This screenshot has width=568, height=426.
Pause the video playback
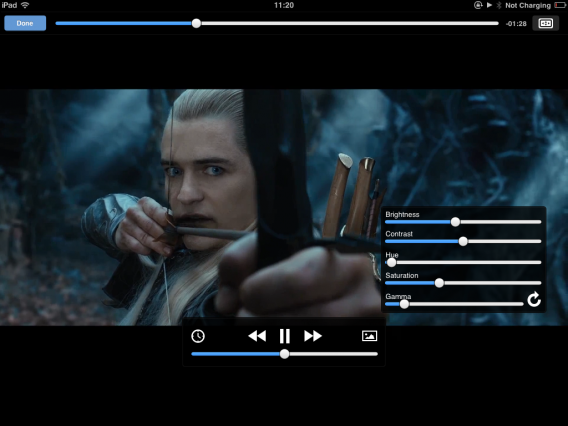(x=285, y=336)
